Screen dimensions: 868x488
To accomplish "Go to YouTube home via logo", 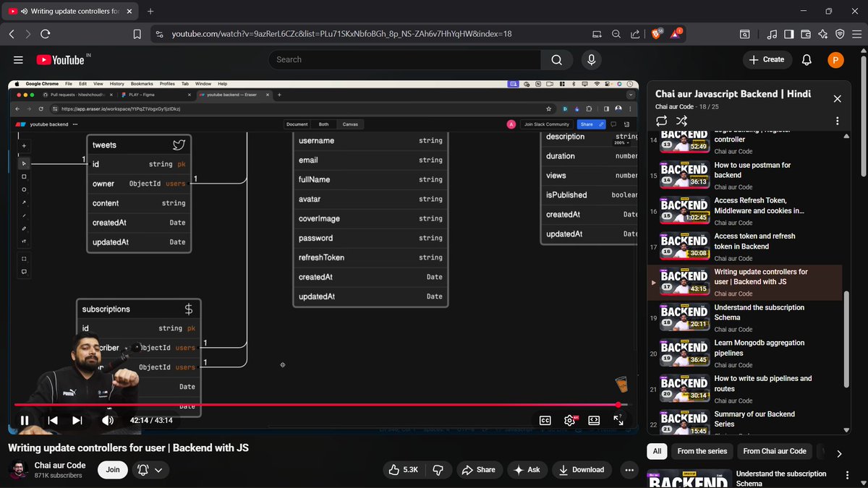I will click(59, 60).
